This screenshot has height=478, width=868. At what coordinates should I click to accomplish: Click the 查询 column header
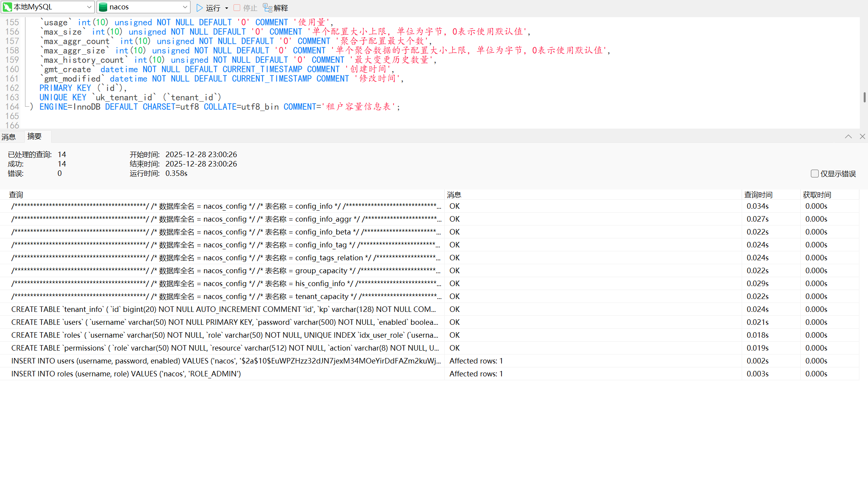tap(16, 195)
